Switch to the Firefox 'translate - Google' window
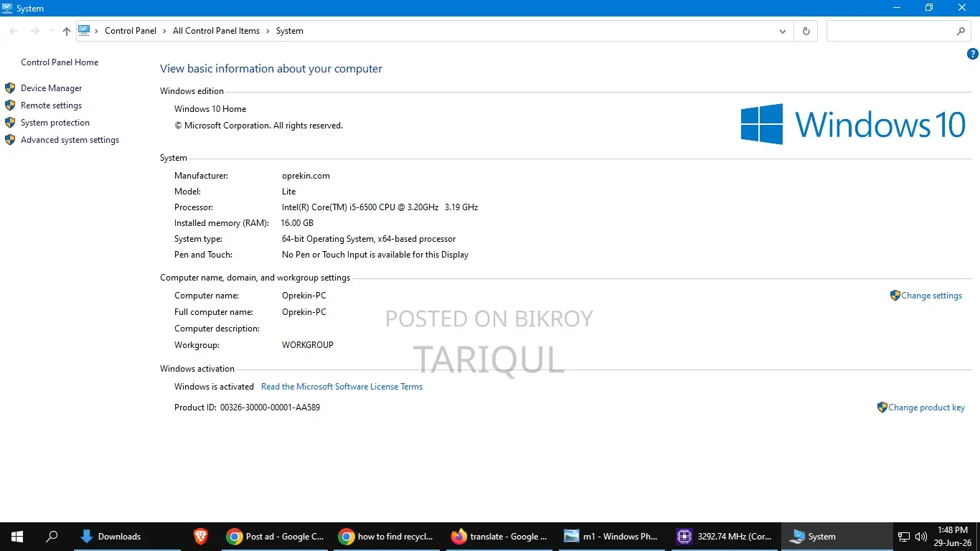980x551 pixels. click(x=500, y=536)
